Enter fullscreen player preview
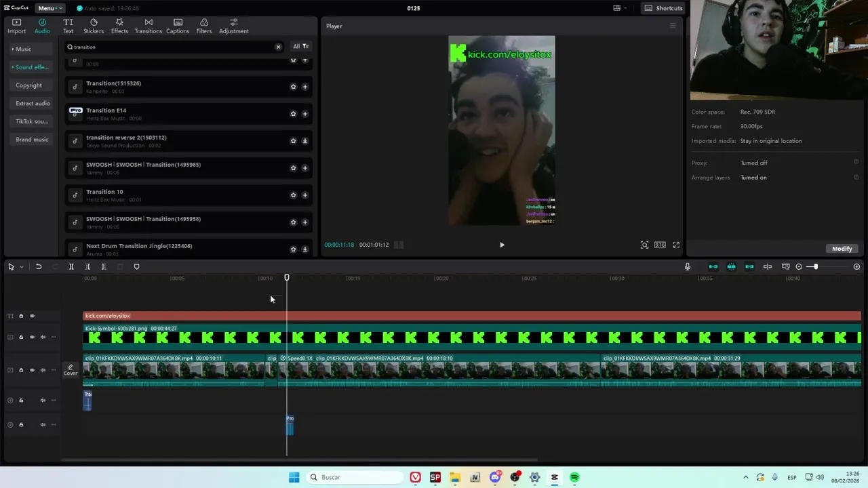Screen dimensions: 868x488 676,245
